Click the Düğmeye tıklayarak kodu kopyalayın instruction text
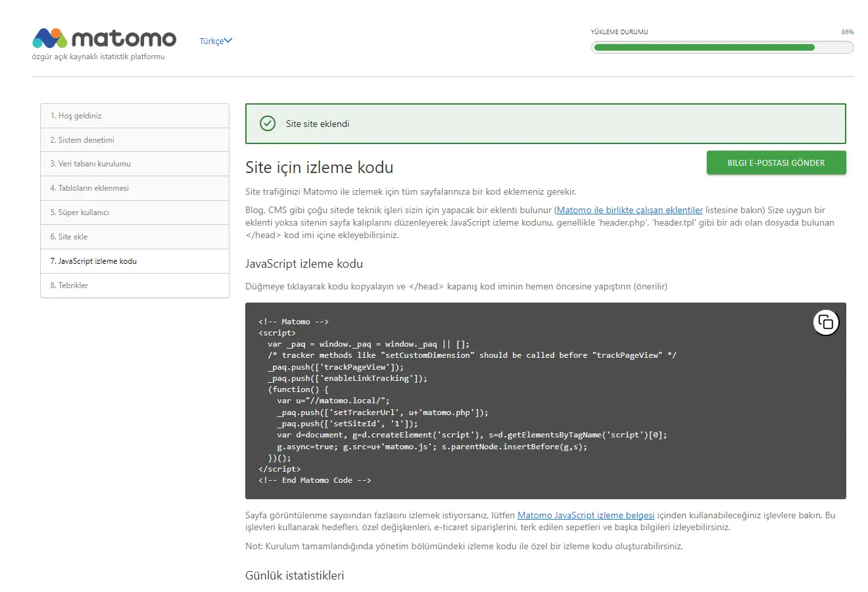The height and width of the screenshot is (592, 868). tap(456, 287)
